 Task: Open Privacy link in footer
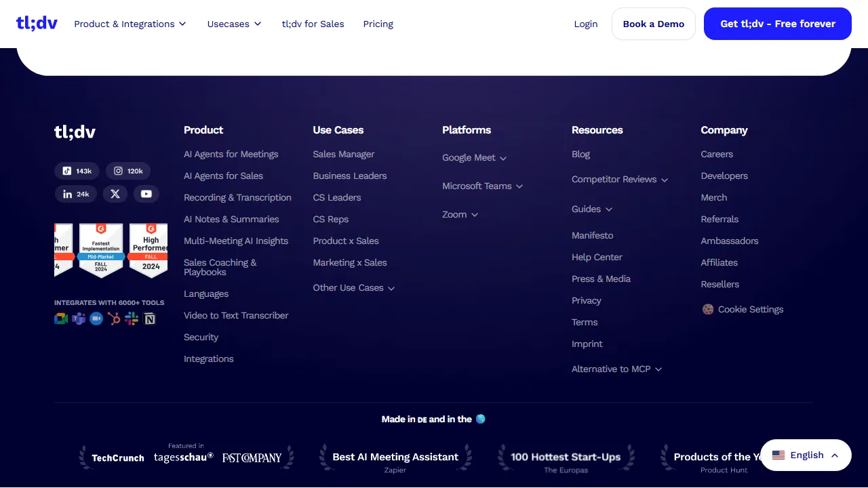click(x=587, y=300)
